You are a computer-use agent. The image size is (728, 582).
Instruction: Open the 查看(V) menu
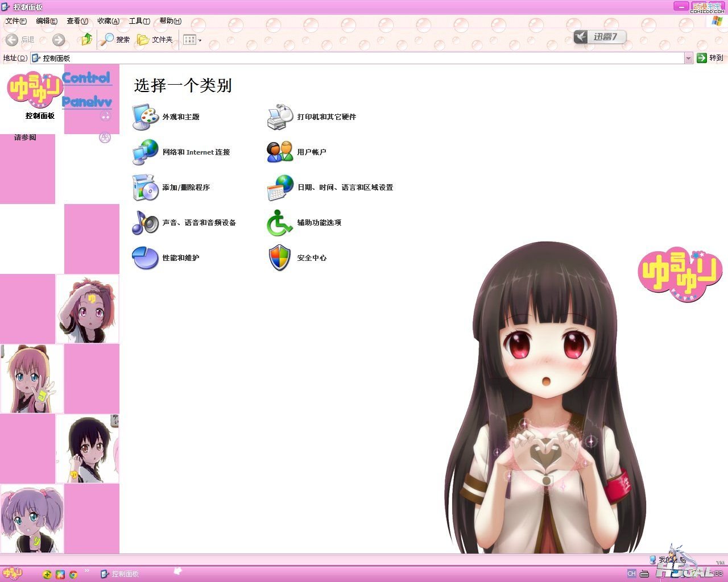(x=77, y=21)
